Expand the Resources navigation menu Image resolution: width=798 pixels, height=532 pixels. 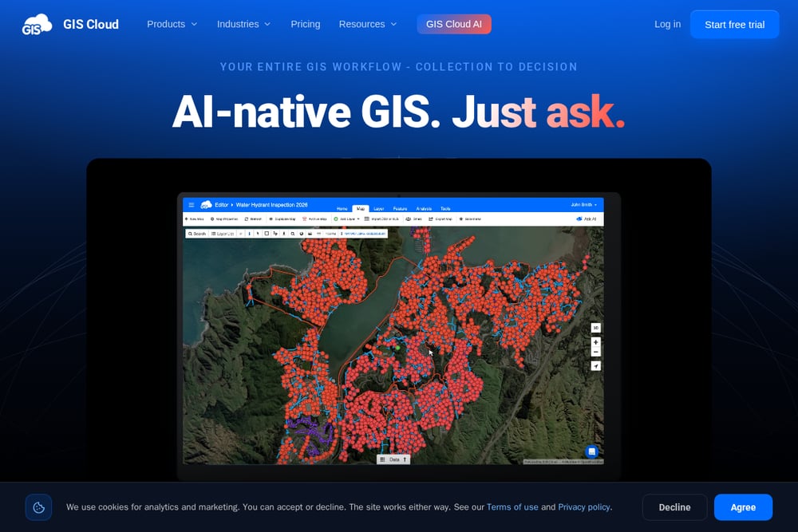[367, 24]
